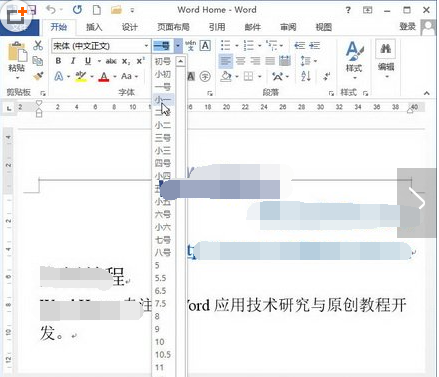Click the font size list scroll up arrow
This screenshot has height=377, width=439.
[180, 61]
